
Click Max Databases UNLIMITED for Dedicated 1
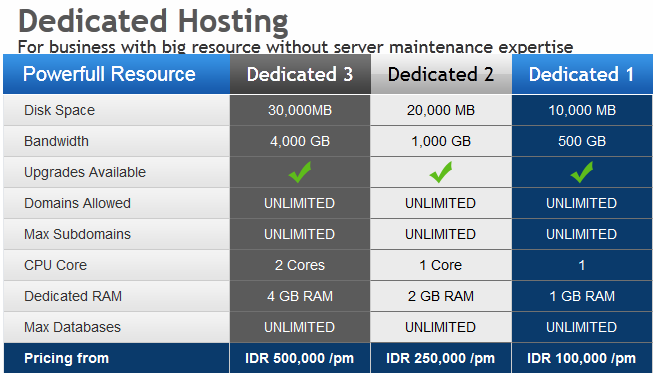pos(582,327)
